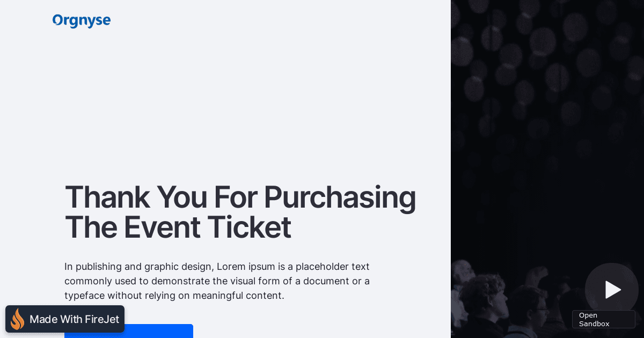Select the word Purchasing in the heading
644x338 pixels.
pos(340,197)
